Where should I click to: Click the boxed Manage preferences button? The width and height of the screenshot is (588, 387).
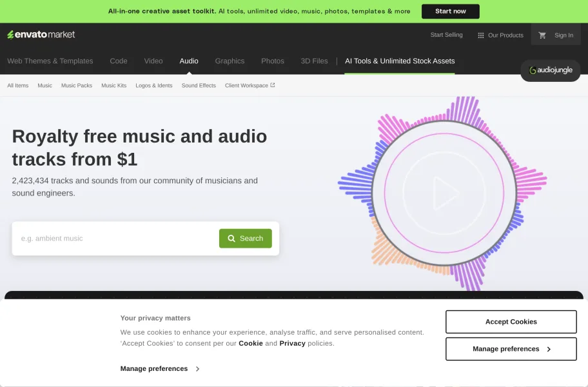pos(511,349)
